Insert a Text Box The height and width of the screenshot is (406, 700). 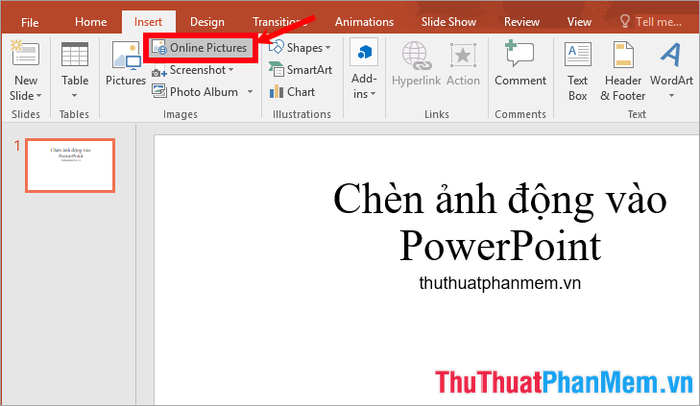point(578,71)
